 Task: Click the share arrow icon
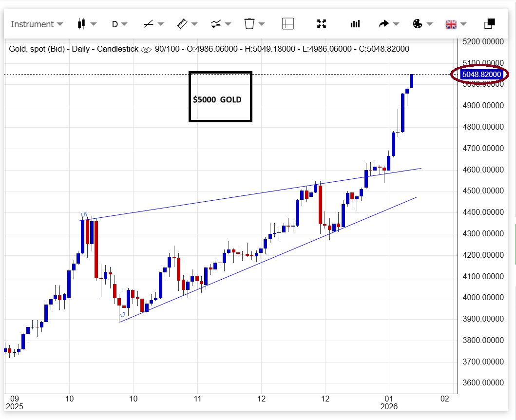click(x=384, y=23)
